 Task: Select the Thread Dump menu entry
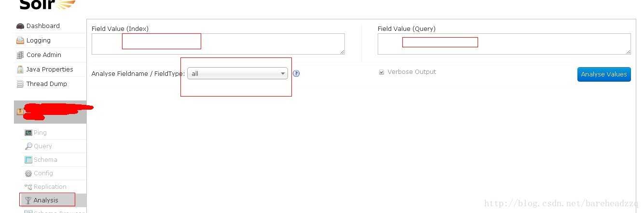(x=47, y=84)
